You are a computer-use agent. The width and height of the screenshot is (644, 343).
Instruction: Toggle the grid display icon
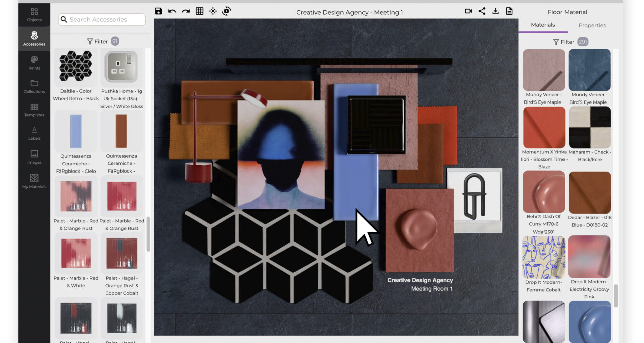click(200, 11)
